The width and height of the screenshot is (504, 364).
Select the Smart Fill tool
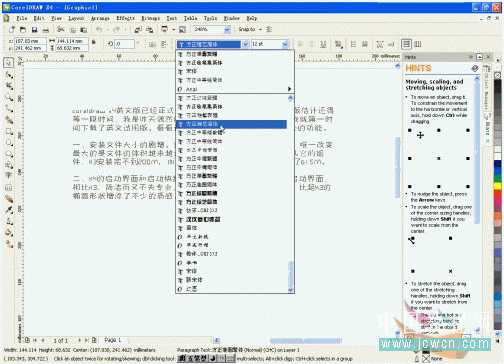pos(9,120)
